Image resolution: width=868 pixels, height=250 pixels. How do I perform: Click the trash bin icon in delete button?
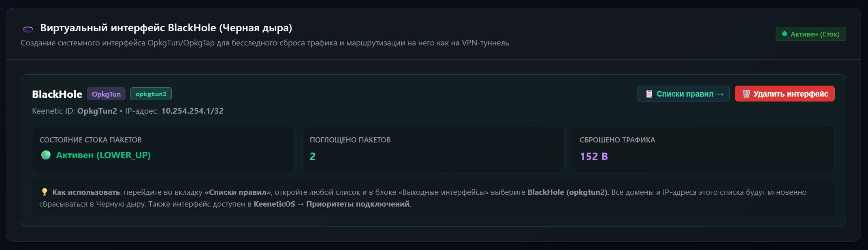(x=746, y=94)
